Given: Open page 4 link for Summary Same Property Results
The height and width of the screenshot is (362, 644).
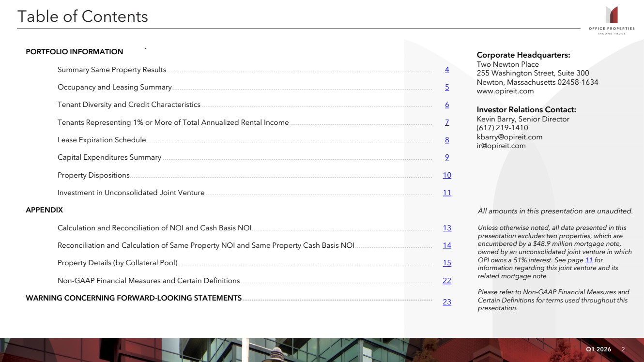Looking at the screenshot, I should tap(447, 70).
